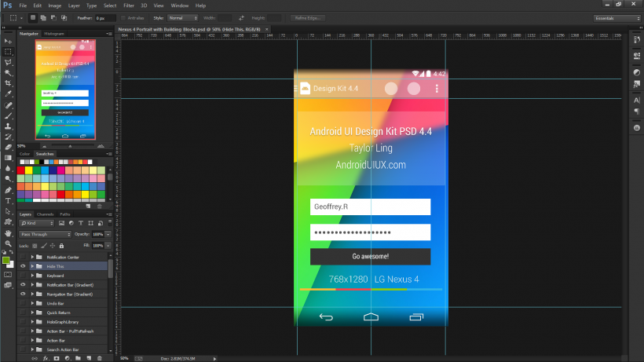Click the Refine Edge button
The height and width of the screenshot is (362, 644).
coord(308,18)
